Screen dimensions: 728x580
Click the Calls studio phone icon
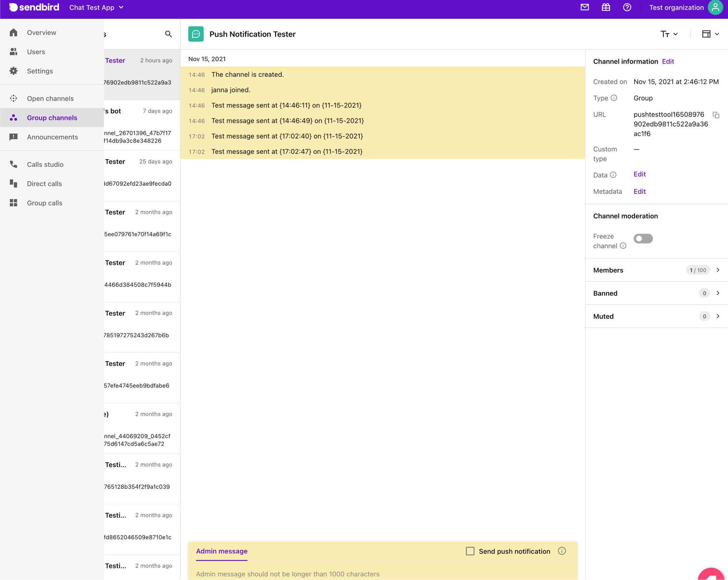[13, 164]
